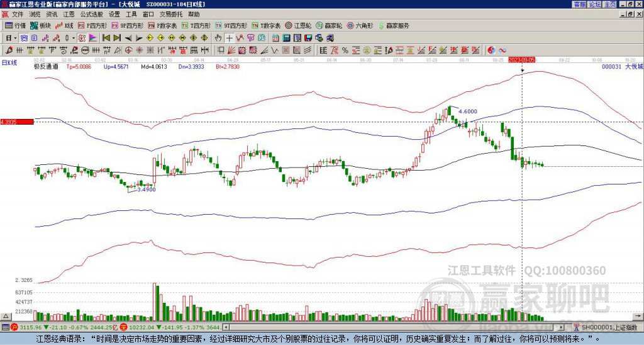Open the 浏览 menu

[x=35, y=14]
